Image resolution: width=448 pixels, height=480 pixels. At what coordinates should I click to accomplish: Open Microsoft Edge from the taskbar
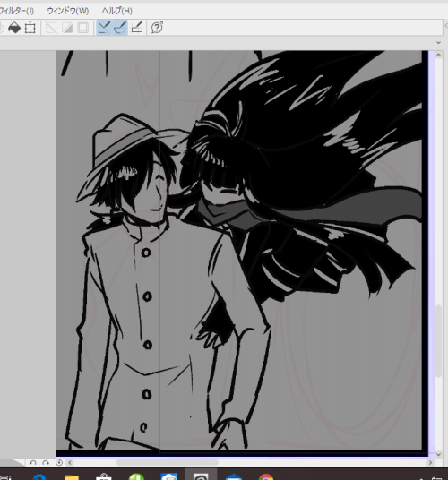[x=39, y=477]
